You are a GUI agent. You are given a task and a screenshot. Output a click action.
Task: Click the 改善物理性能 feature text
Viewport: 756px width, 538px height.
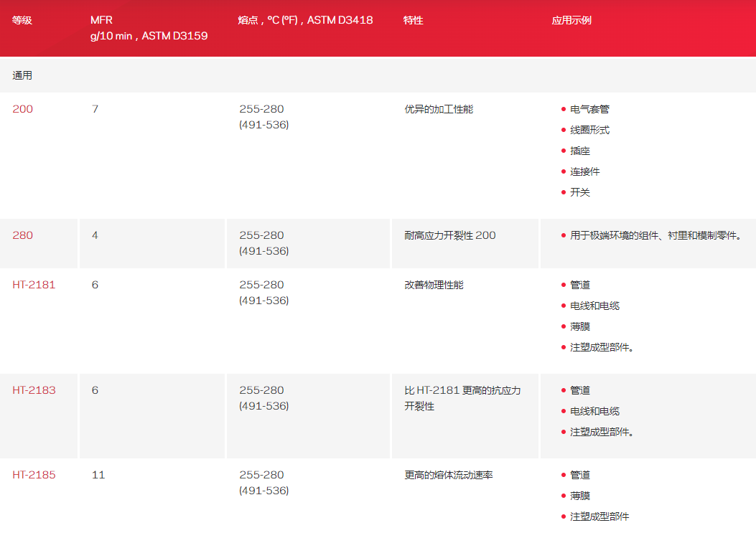[x=434, y=285]
